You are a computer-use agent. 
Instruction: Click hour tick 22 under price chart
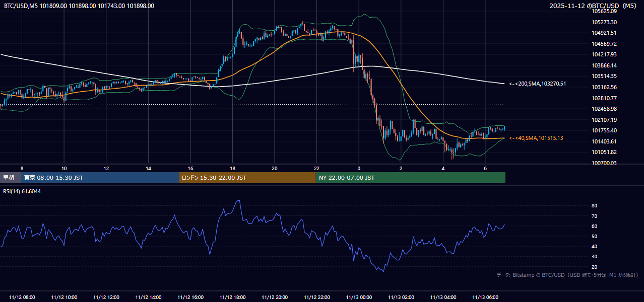(x=317, y=168)
